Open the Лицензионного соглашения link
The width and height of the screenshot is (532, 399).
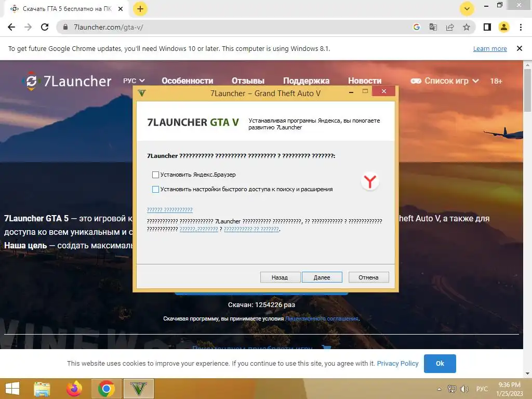point(322,318)
